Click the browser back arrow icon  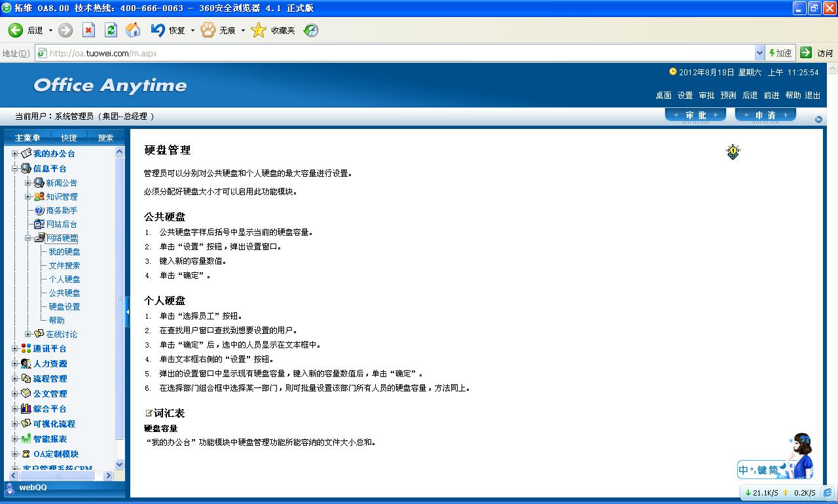click(15, 30)
